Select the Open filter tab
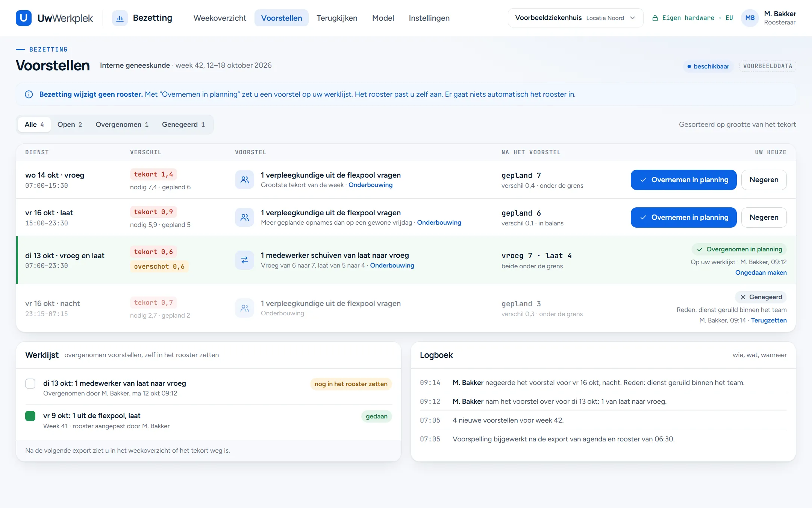The image size is (812, 508). coord(70,125)
